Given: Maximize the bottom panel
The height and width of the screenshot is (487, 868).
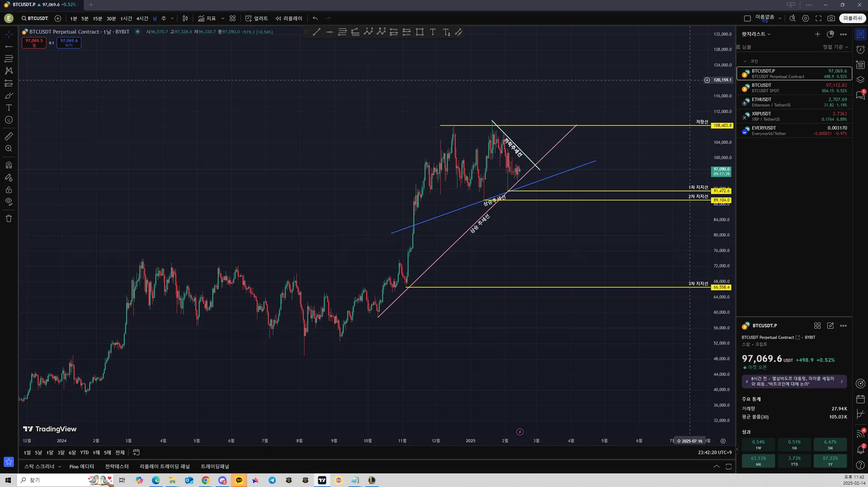Looking at the screenshot, I should point(729,467).
